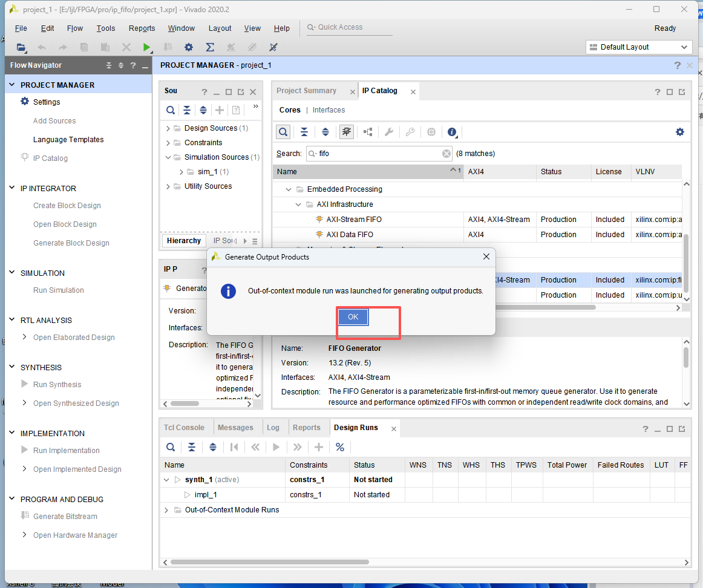
Task: Click the undo arrow in main toolbar
Action: pos(42,47)
